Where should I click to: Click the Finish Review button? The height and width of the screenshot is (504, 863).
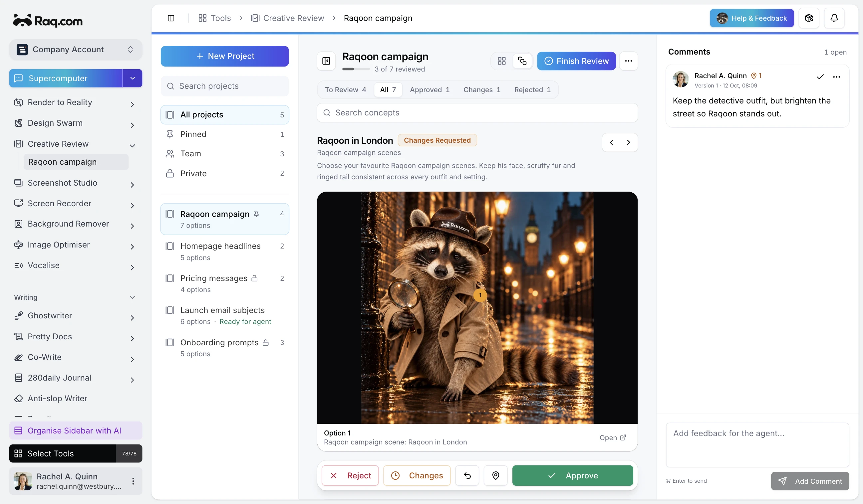tap(576, 61)
